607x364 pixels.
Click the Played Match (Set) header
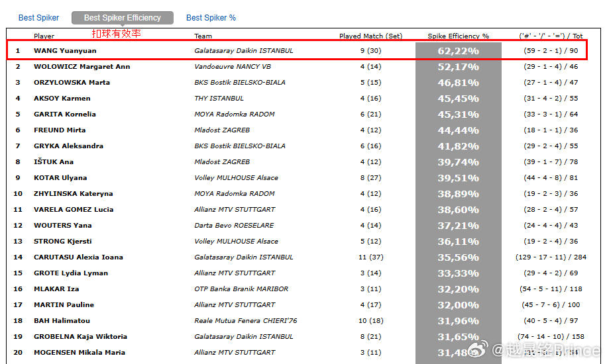[x=371, y=36]
